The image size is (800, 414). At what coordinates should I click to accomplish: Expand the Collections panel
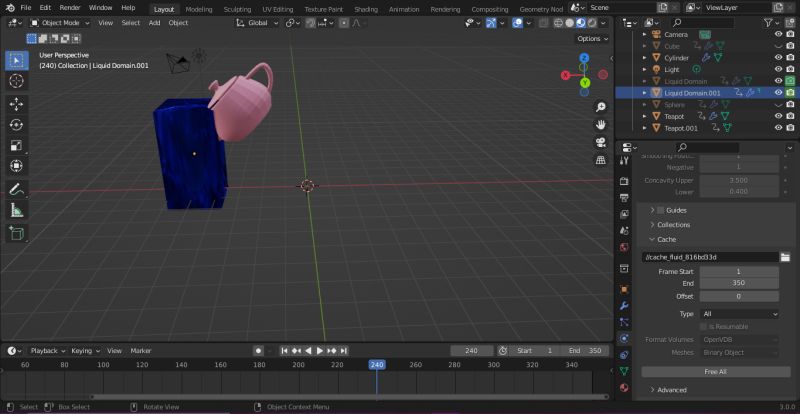click(x=652, y=225)
